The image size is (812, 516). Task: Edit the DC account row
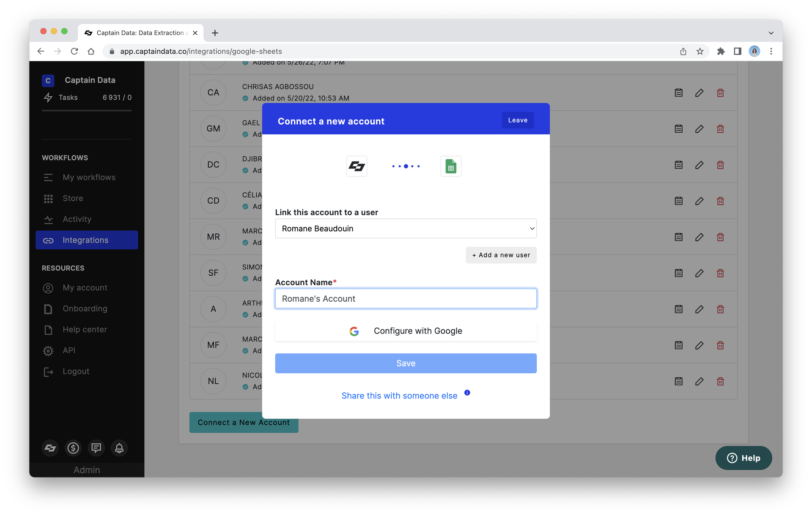pyautogui.click(x=700, y=165)
